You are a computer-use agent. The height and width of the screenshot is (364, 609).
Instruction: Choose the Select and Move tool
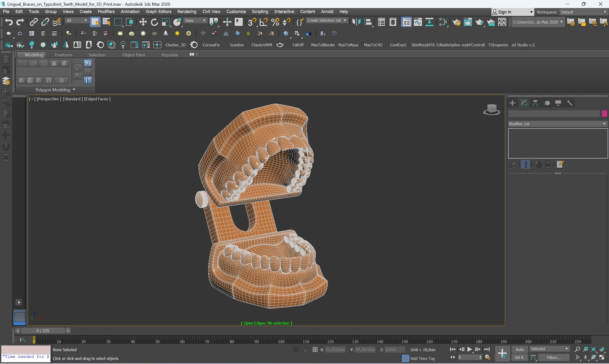coord(143,22)
